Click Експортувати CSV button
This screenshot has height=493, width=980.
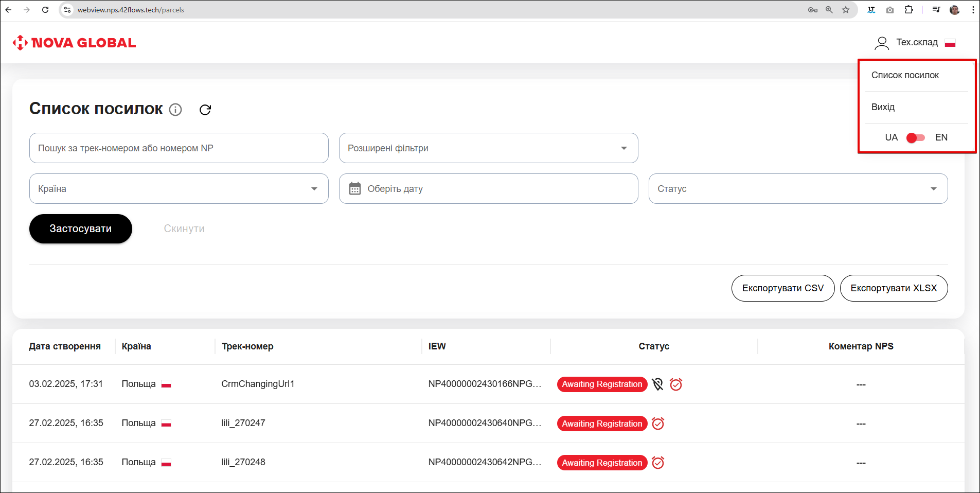pyautogui.click(x=782, y=288)
